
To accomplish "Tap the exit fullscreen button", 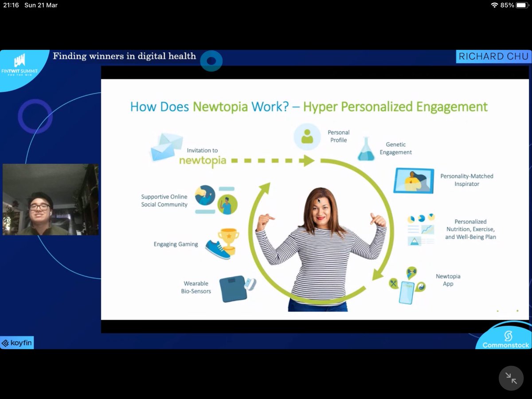I will [x=511, y=378].
